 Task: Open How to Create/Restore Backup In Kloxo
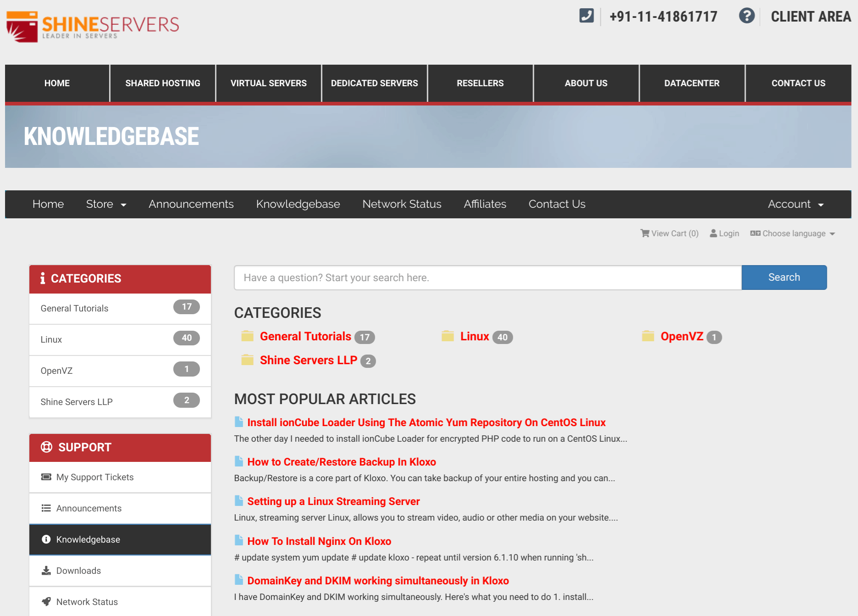[342, 462]
